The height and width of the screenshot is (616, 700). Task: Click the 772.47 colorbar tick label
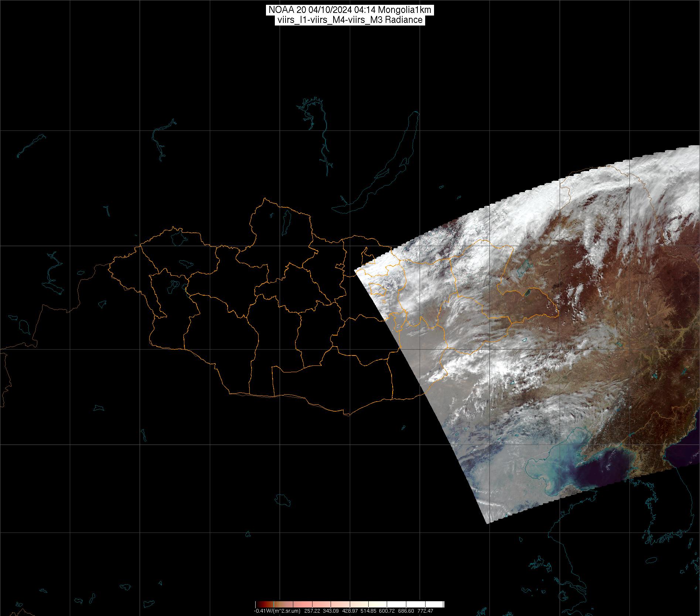click(425, 611)
